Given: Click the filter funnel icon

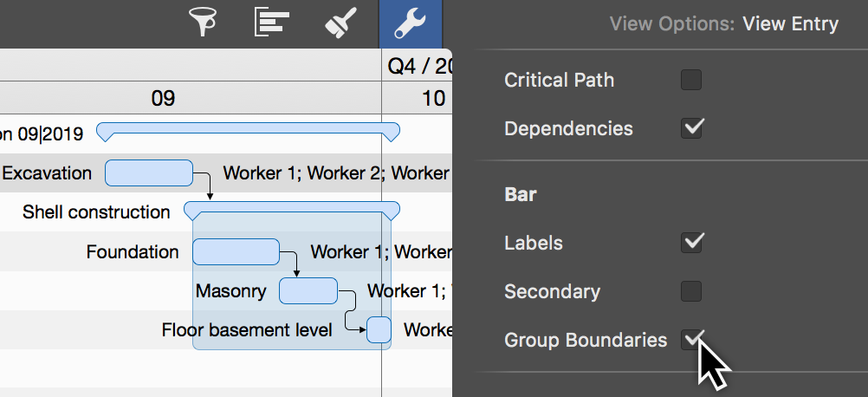Looking at the screenshot, I should [x=203, y=23].
